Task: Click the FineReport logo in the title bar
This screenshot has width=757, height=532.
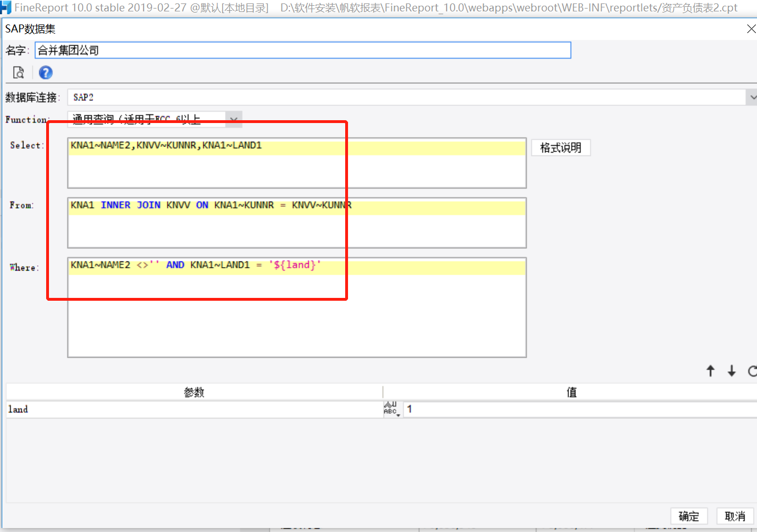Action: pyautogui.click(x=6, y=7)
